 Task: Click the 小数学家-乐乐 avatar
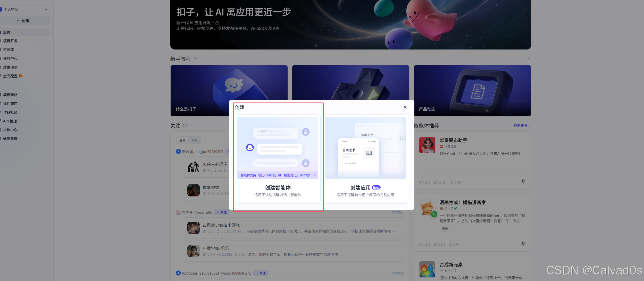pyautogui.click(x=193, y=251)
